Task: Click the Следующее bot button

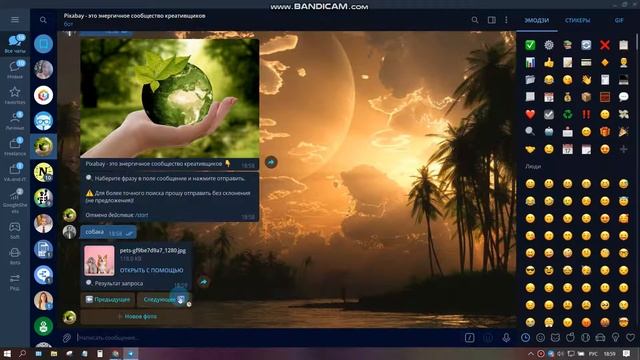Action: pyautogui.click(x=164, y=300)
